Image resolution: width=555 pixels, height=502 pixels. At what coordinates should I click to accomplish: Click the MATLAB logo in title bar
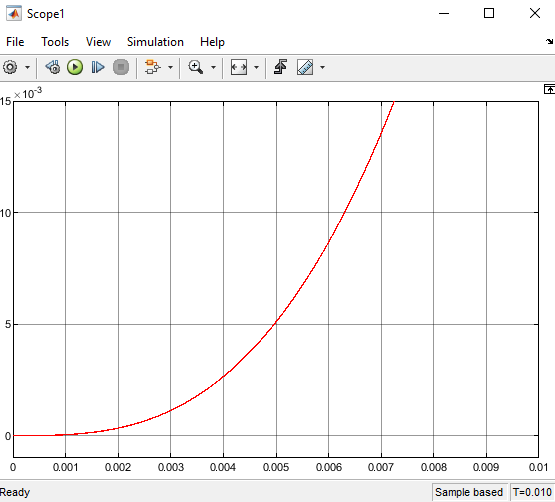14,14
